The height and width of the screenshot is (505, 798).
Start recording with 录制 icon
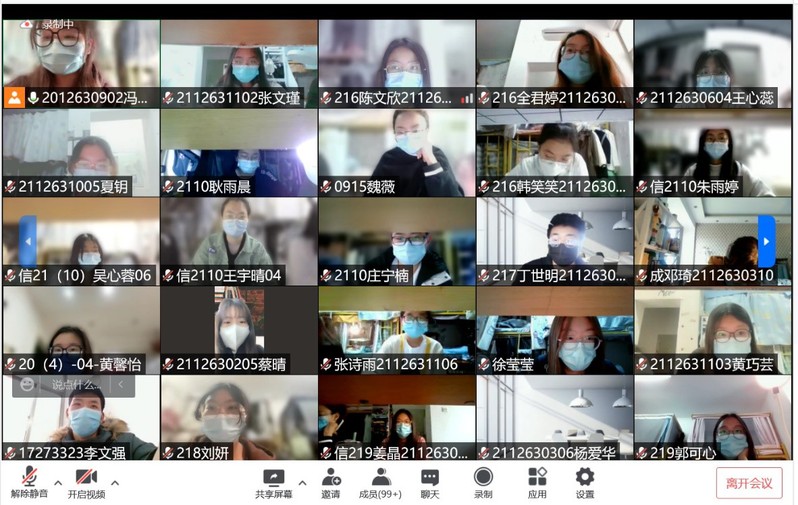pos(483,482)
